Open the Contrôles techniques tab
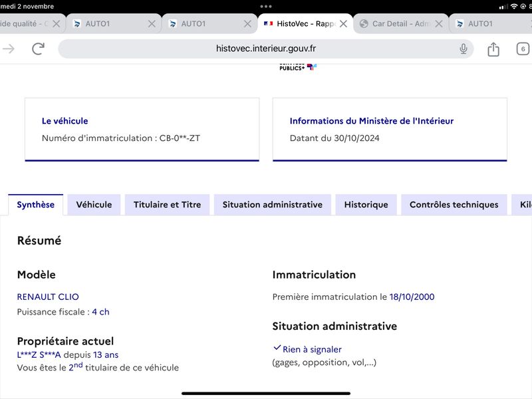This screenshot has height=399, width=532. click(454, 205)
